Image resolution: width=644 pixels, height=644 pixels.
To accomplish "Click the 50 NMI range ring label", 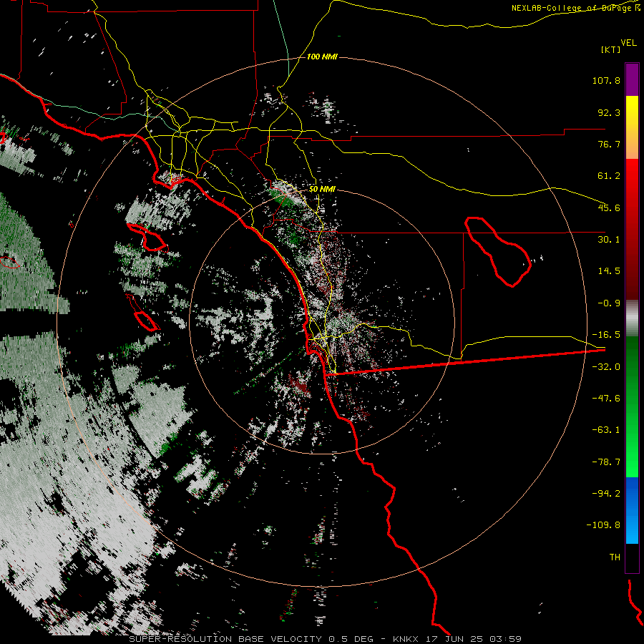I will coord(322,190).
